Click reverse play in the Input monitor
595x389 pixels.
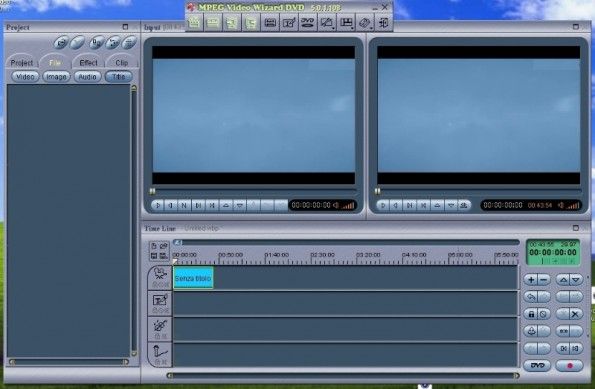click(171, 205)
